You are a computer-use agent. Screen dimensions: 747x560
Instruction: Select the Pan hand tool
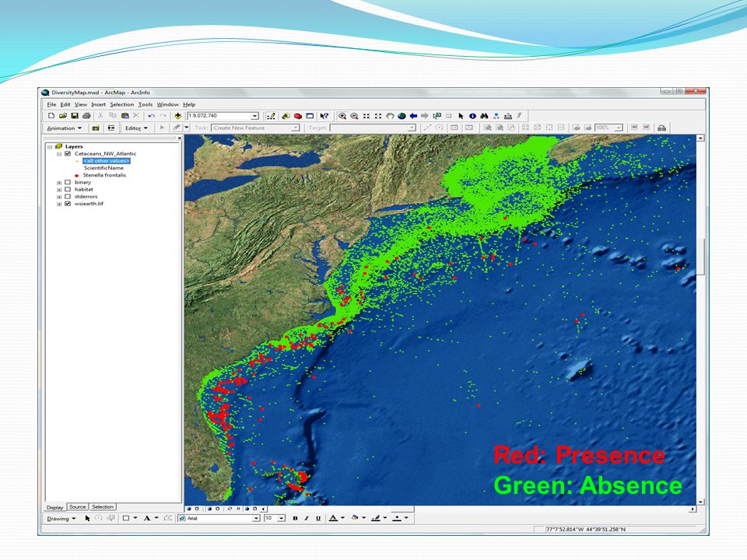pos(390,116)
